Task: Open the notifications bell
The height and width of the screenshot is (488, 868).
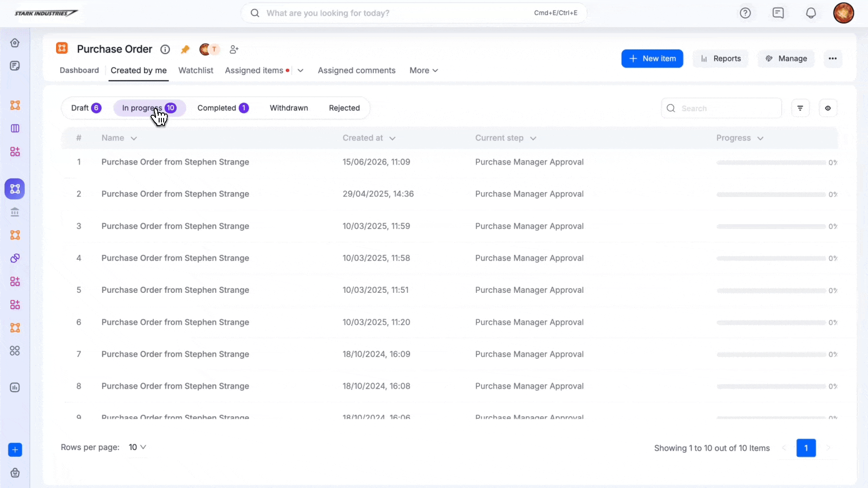Action: 811,13
